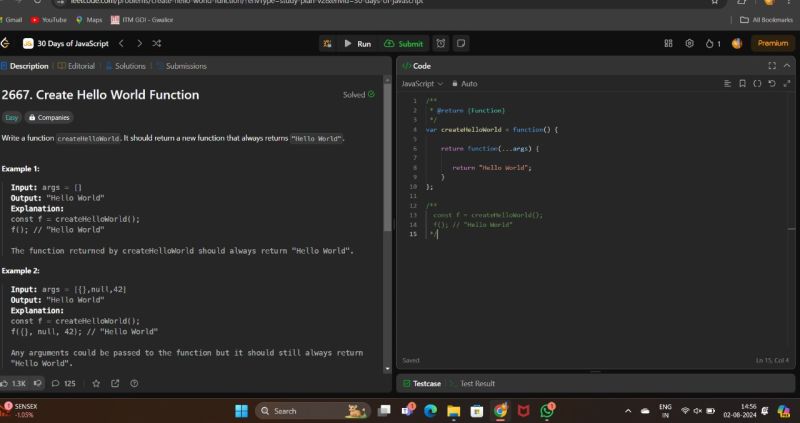Viewport: 800px width, 423px height.
Task: Toggle the Auto lock setting
Action: click(464, 84)
